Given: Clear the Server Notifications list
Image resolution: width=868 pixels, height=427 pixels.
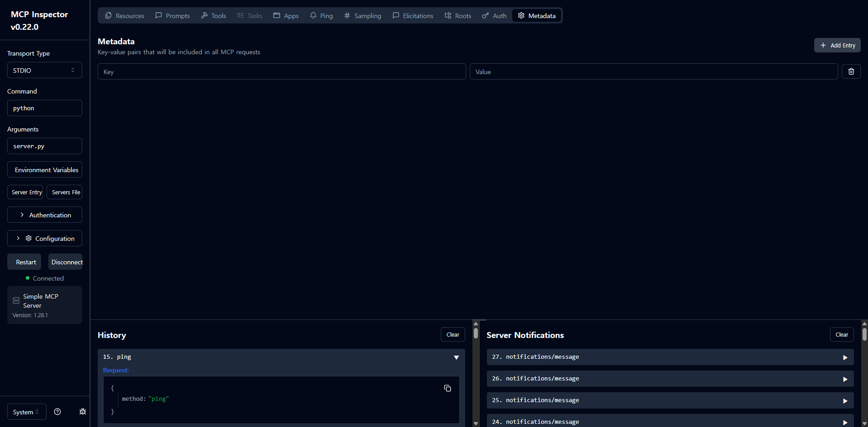Looking at the screenshot, I should (842, 334).
